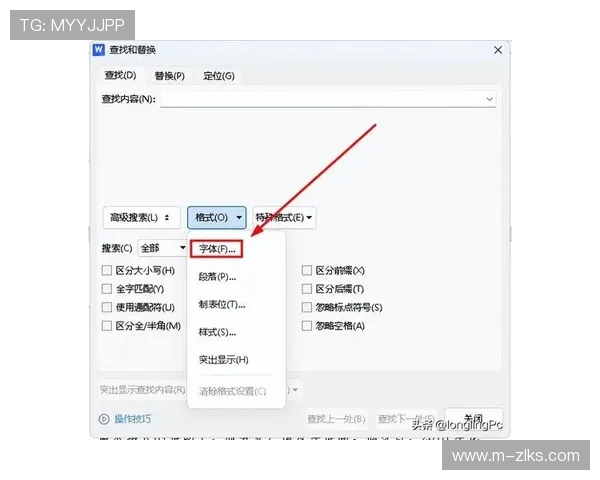Switch to the 查找(D) tab

pos(121,75)
